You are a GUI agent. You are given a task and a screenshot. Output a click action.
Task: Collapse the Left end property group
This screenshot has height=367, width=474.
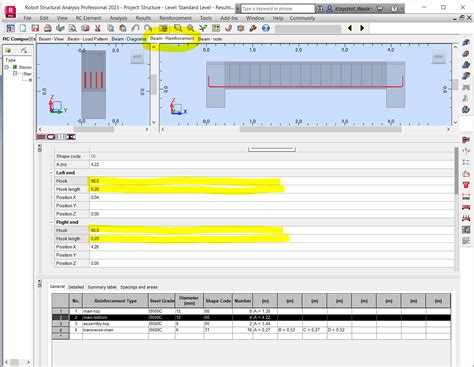[51, 173]
